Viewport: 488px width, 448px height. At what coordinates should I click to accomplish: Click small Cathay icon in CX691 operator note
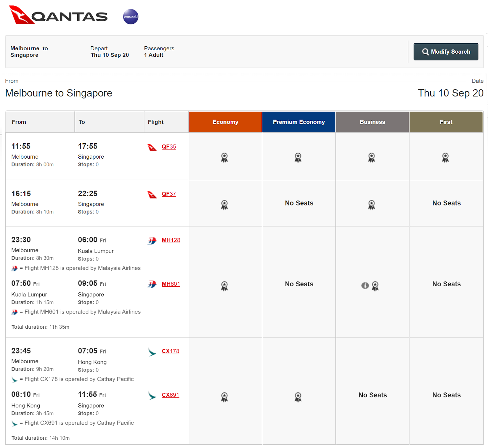(14, 423)
